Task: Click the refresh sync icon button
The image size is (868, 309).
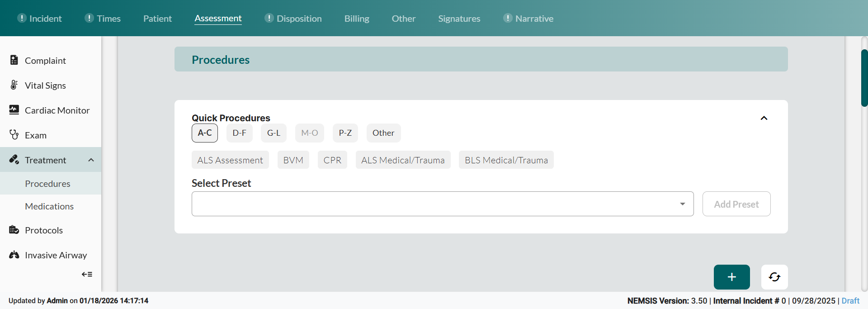Action: coord(774,277)
